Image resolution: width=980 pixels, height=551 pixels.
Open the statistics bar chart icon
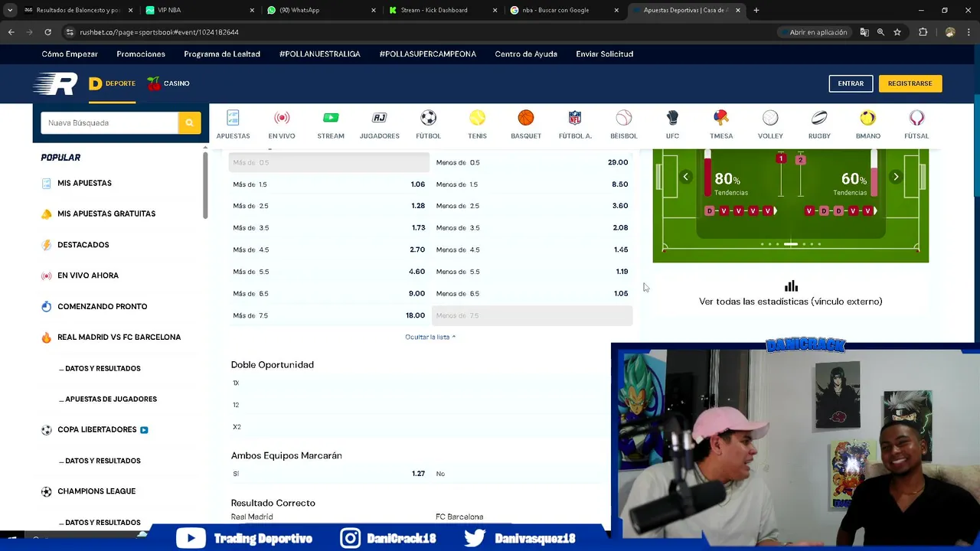[x=791, y=286]
